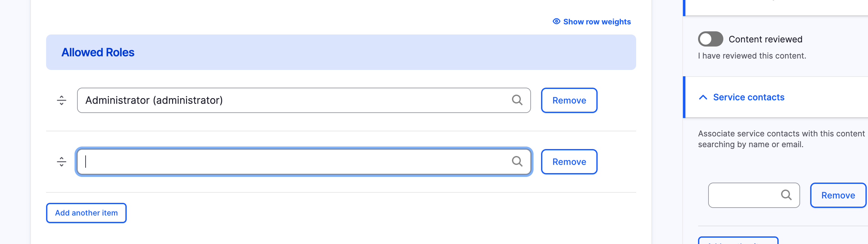
Task: Remove the service contact entry
Action: pyautogui.click(x=838, y=195)
